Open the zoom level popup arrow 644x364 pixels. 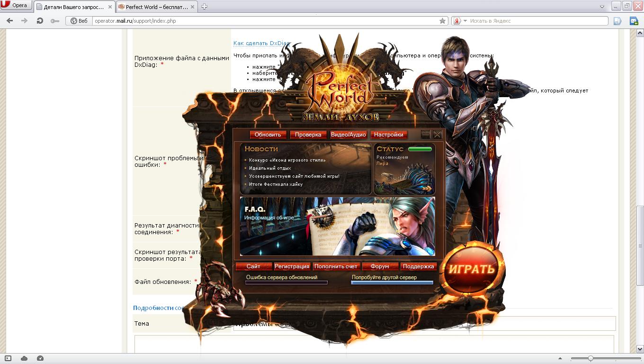coord(560,359)
